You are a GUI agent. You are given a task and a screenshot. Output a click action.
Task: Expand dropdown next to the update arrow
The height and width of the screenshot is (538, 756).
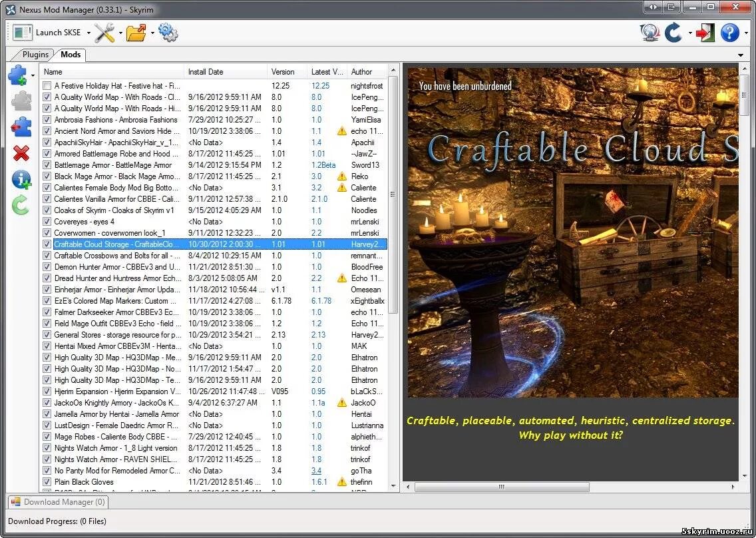pos(690,33)
